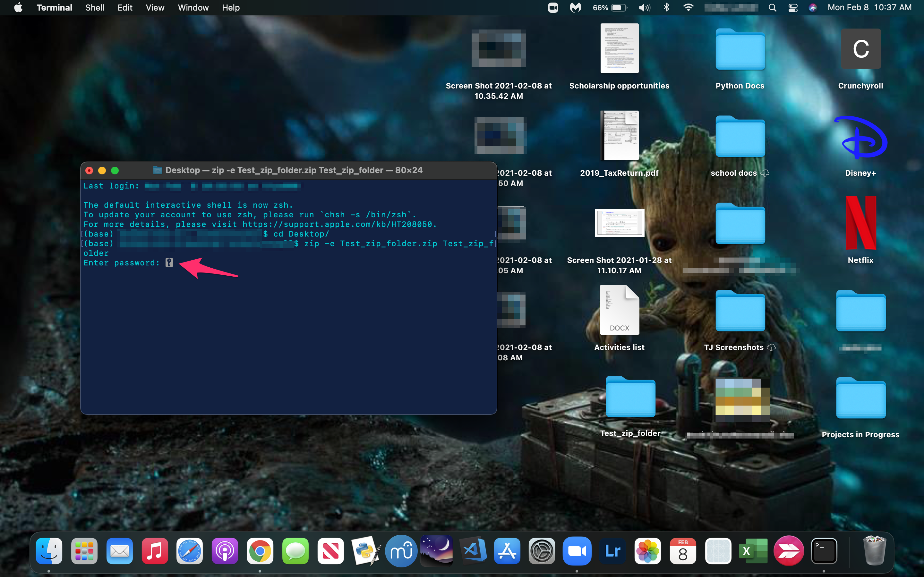Image resolution: width=924 pixels, height=577 pixels.
Task: Click the Shell menu bar item
Action: 93,7
